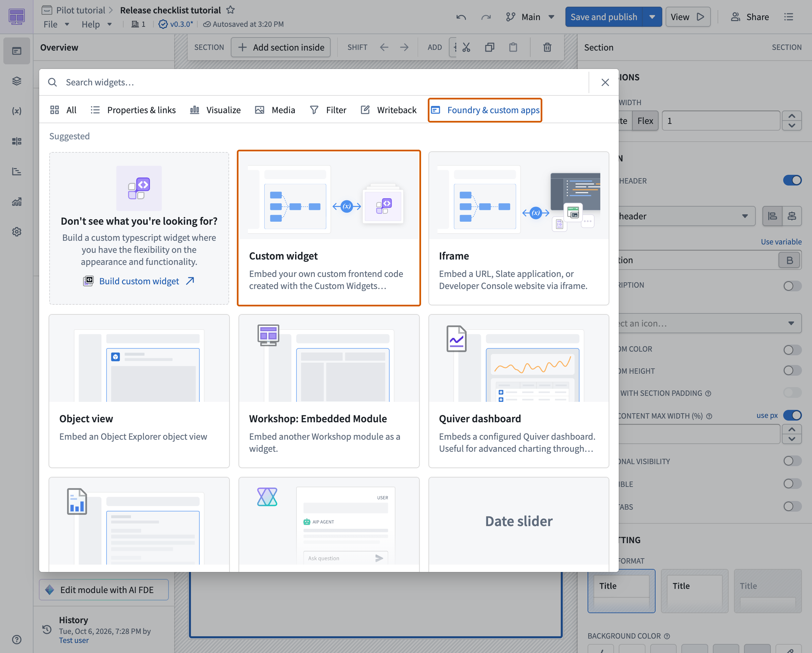Image resolution: width=812 pixels, height=653 pixels.
Task: Click the Search widgets field
Action: pyautogui.click(x=324, y=82)
